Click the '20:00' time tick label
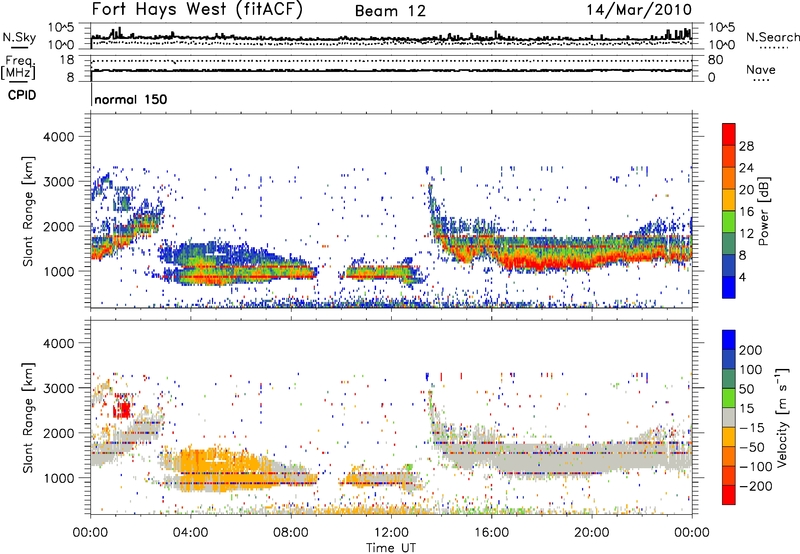Image resolution: width=800 pixels, height=554 pixels. point(592,533)
